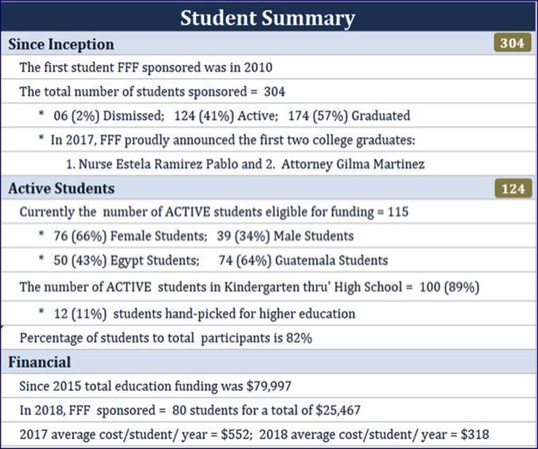Select the 124 badge beside Active Students
Screen dimensions: 538x449
[x=513, y=189]
